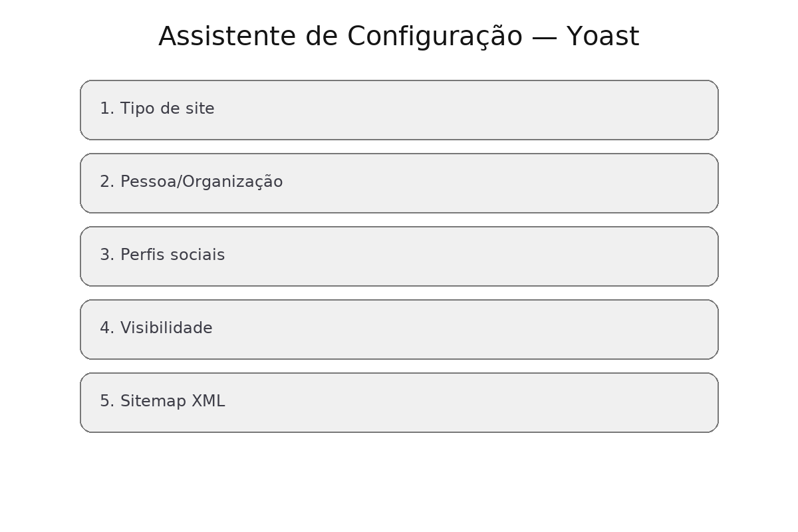The height and width of the screenshot is (532, 798).
Task: Navigate to the Sitemap XML step
Action: [x=399, y=402]
